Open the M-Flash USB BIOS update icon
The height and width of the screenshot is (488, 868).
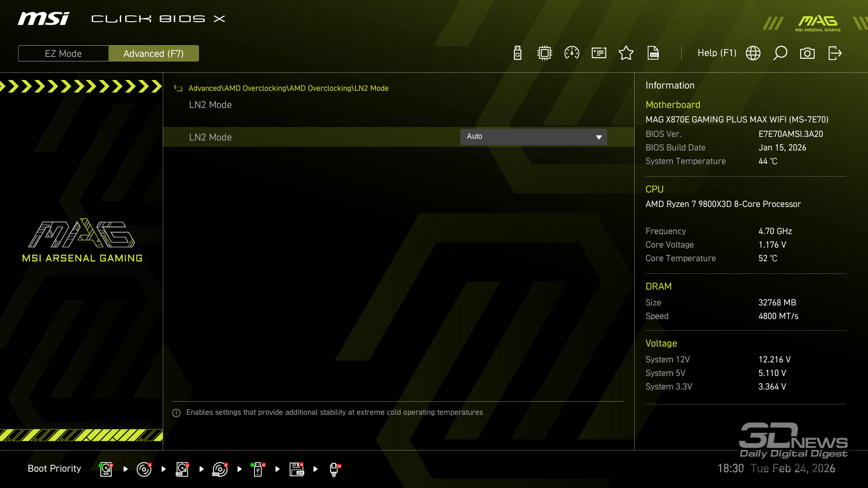point(518,53)
